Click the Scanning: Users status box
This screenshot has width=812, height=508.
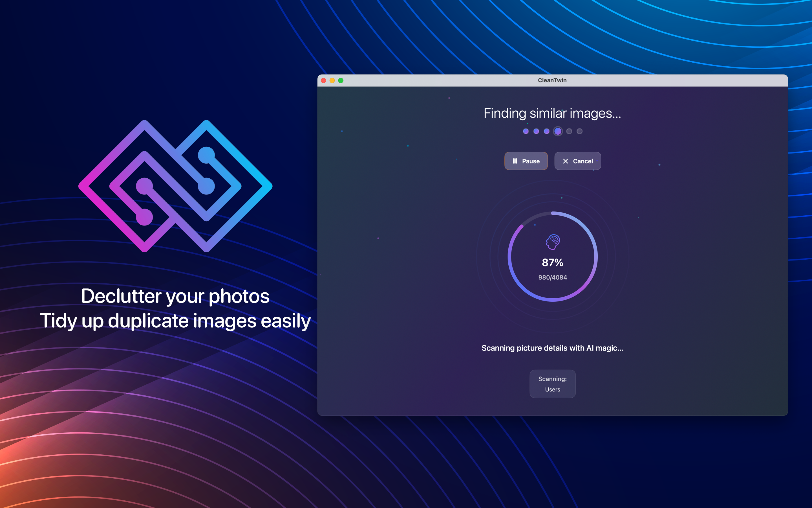[x=553, y=384]
